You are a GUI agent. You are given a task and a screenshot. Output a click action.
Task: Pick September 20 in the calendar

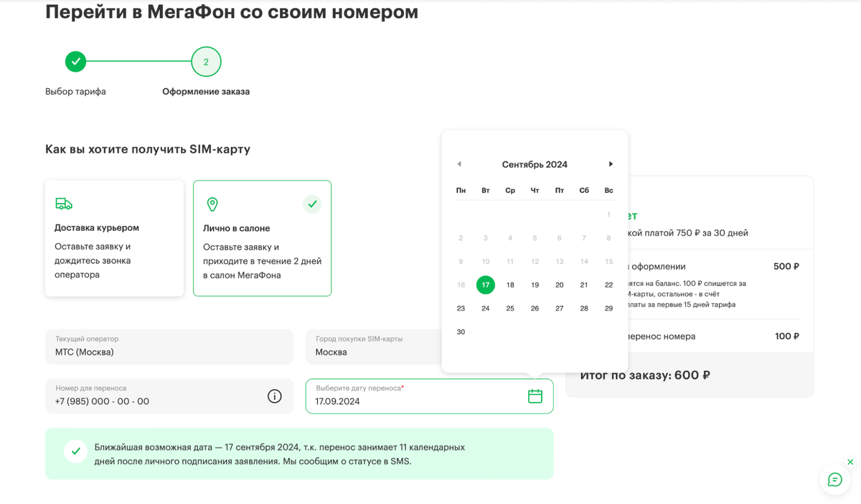[560, 285]
